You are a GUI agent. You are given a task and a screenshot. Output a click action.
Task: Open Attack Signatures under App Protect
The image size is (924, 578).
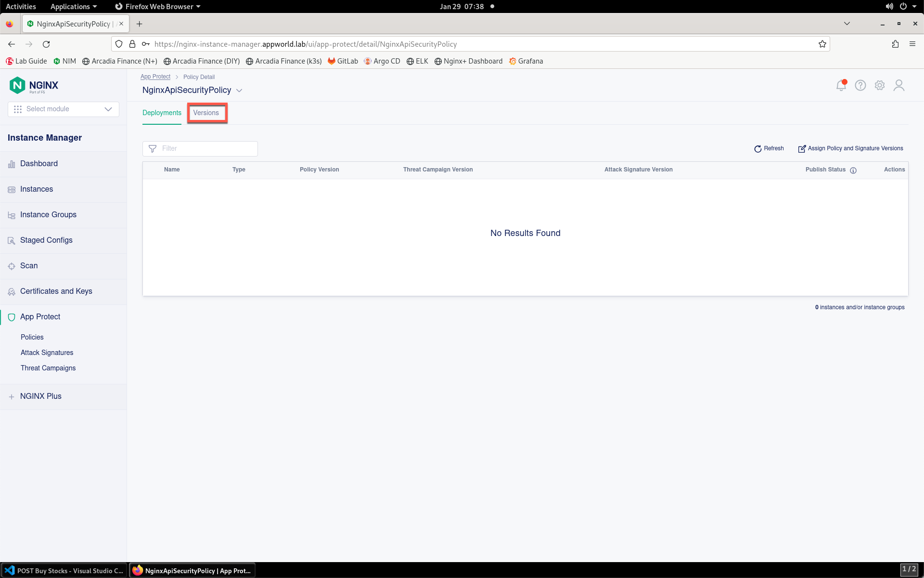coord(47,353)
